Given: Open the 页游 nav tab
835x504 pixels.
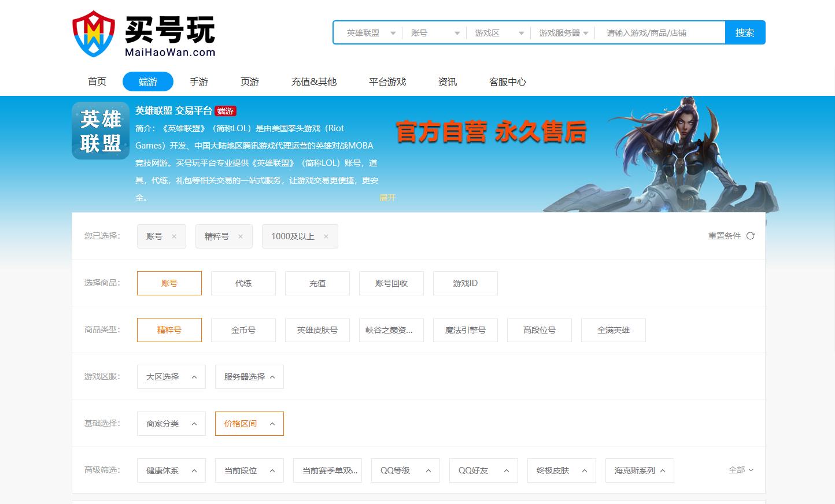Looking at the screenshot, I should pyautogui.click(x=250, y=81).
